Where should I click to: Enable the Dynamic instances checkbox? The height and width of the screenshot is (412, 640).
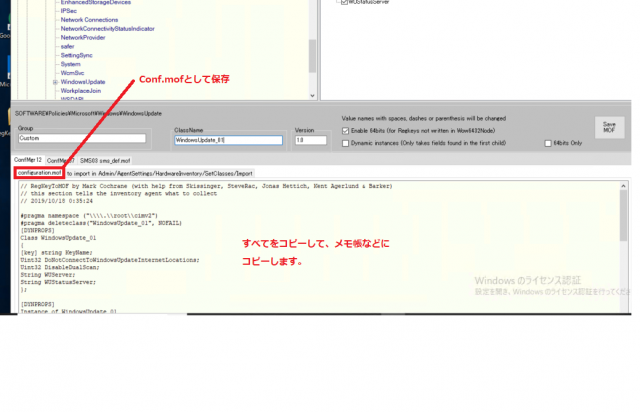(346, 142)
